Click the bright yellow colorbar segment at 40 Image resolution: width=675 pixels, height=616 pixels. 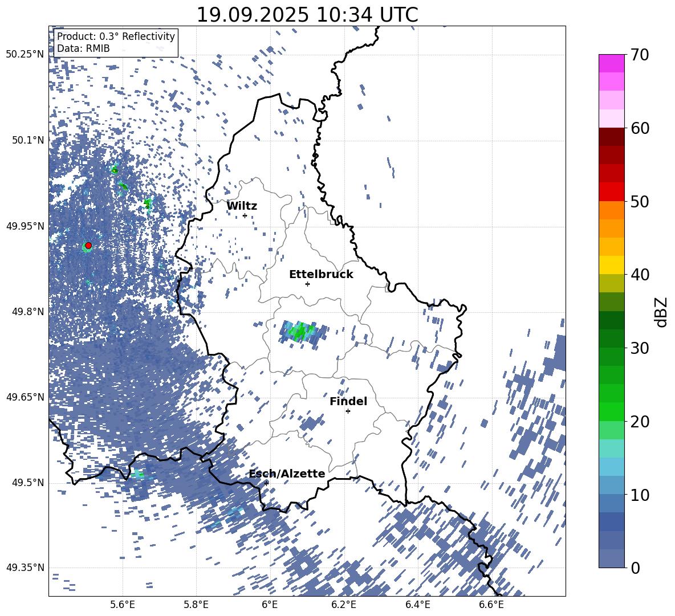tap(611, 265)
